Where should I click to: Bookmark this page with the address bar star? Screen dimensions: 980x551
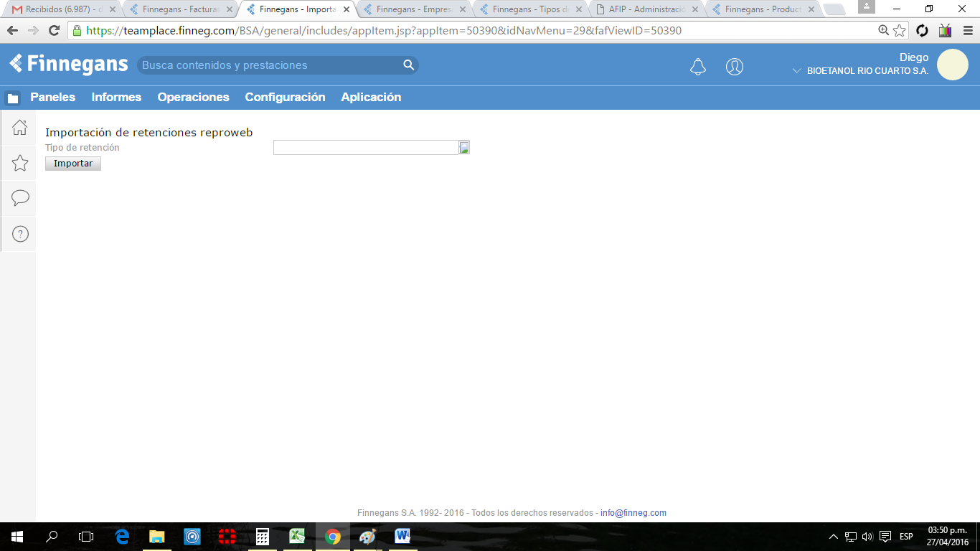click(900, 31)
